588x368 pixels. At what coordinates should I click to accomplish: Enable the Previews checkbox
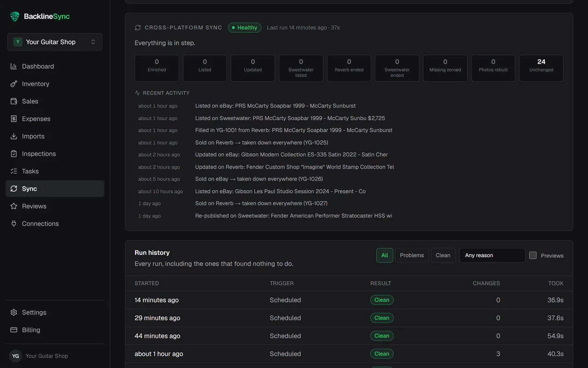533,255
